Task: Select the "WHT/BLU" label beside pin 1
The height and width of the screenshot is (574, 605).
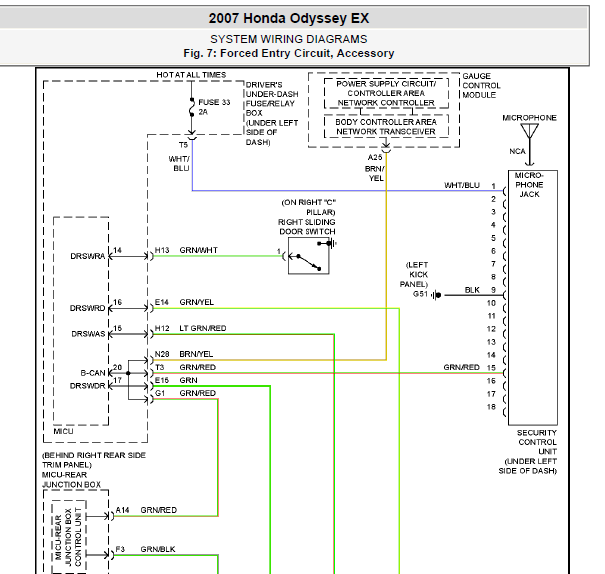Action: [462, 186]
